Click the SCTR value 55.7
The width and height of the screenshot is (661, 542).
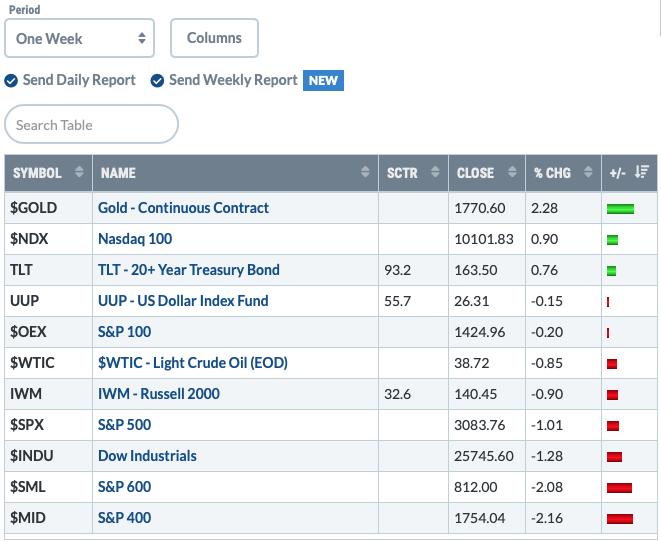point(398,301)
